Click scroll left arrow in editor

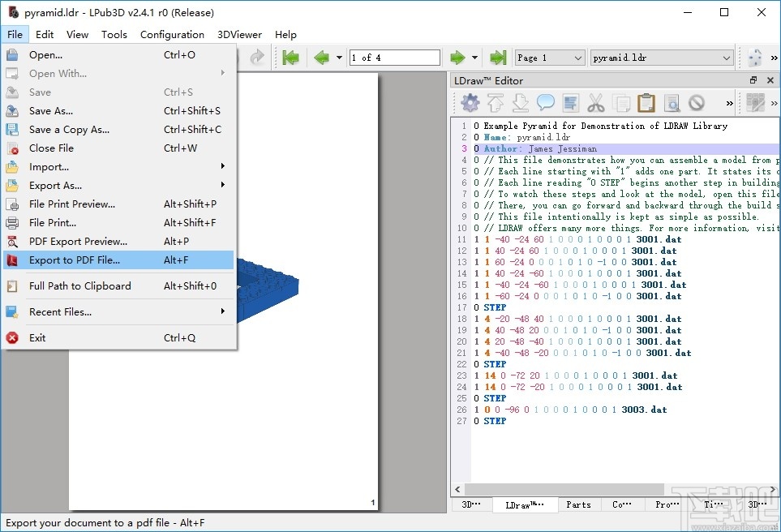point(457,489)
